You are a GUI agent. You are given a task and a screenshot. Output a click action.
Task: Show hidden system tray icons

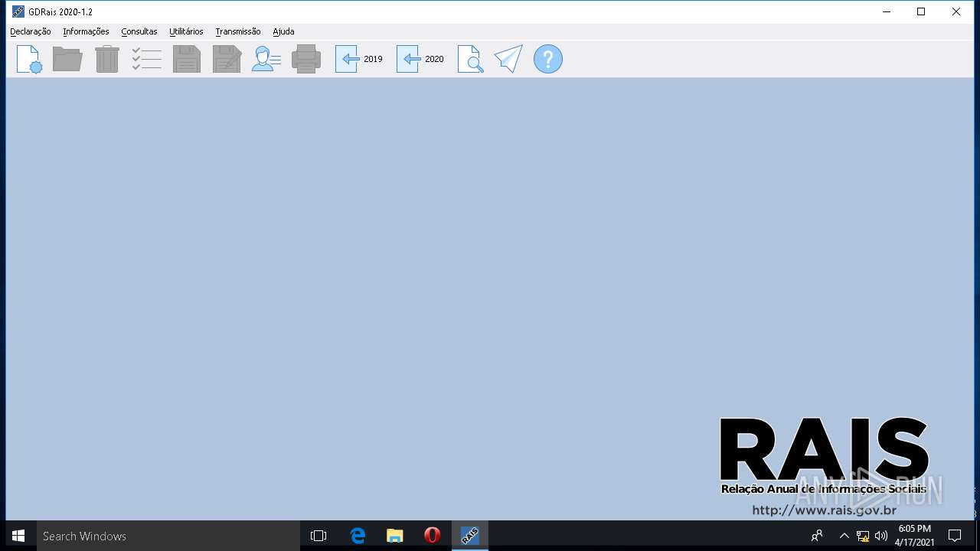844,536
